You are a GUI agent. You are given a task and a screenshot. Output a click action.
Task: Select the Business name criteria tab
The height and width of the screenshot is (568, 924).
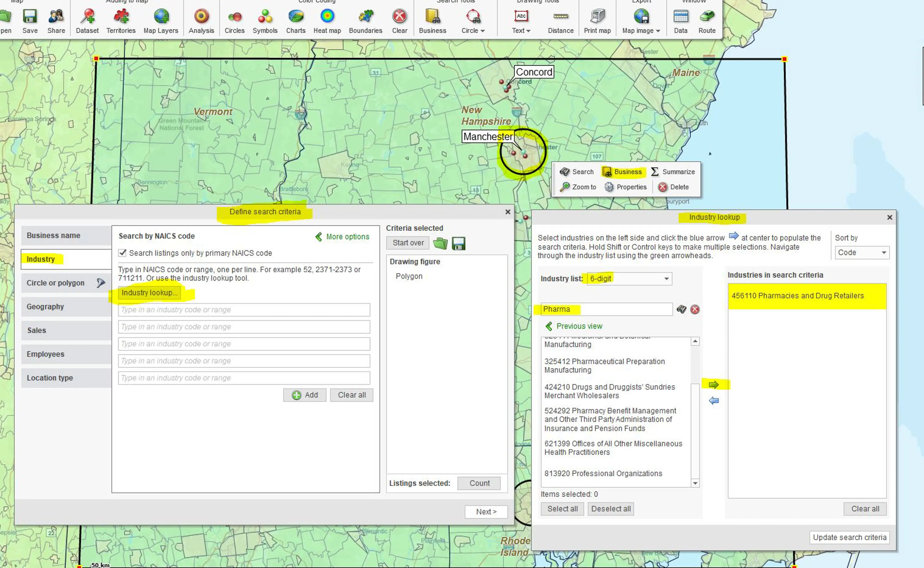[66, 236]
